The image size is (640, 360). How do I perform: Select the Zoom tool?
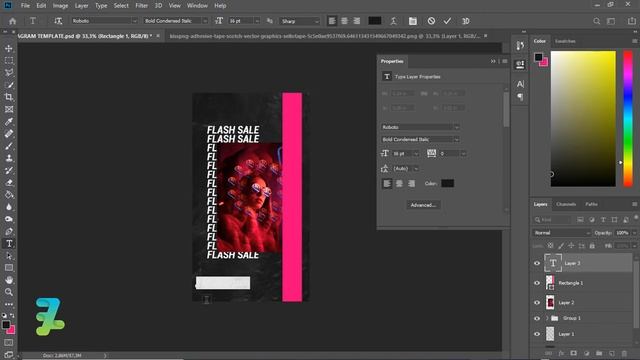(x=9, y=292)
